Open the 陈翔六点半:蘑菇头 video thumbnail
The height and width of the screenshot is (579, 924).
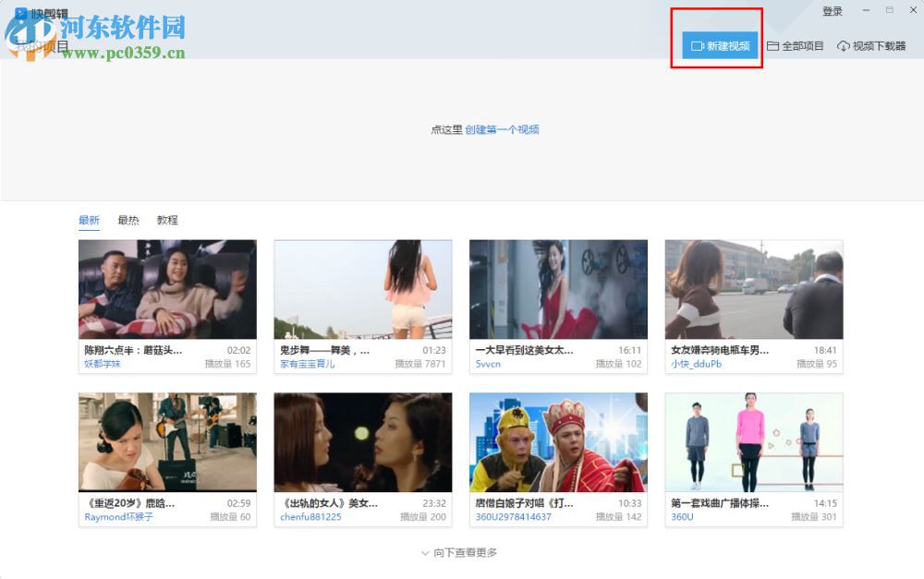point(168,291)
